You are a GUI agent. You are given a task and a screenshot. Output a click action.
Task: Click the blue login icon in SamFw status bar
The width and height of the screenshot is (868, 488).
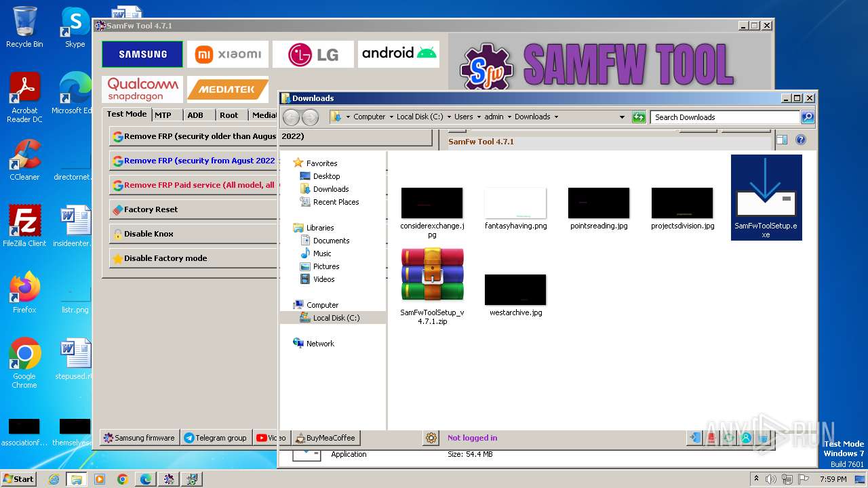[x=694, y=438]
